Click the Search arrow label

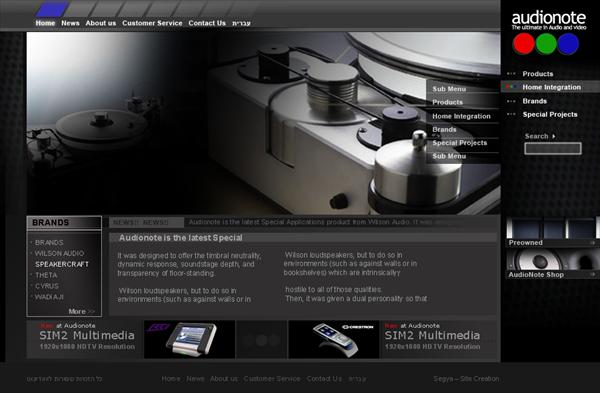[540, 136]
